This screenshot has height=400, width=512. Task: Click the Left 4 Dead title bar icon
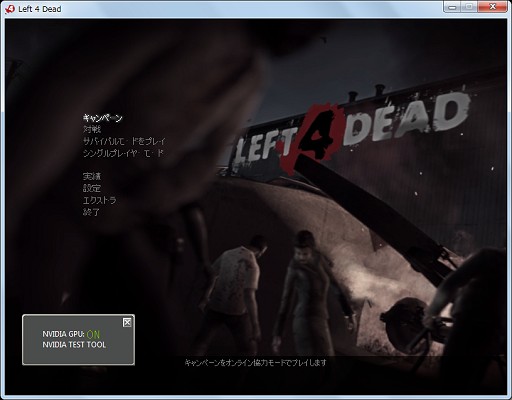(10, 9)
